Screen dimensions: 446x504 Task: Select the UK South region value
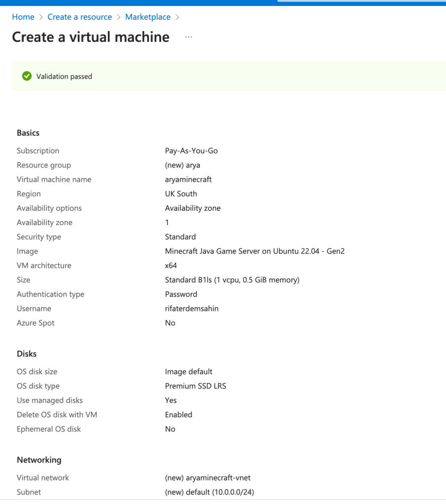[x=181, y=194]
